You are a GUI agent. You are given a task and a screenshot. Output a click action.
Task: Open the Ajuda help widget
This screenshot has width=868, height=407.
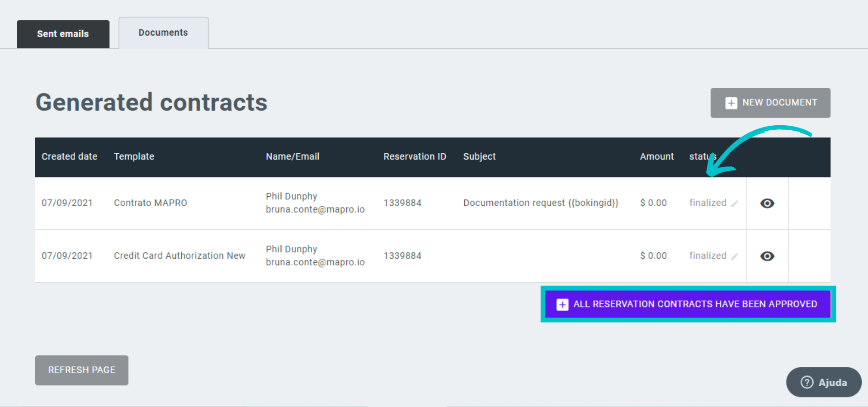coord(824,383)
